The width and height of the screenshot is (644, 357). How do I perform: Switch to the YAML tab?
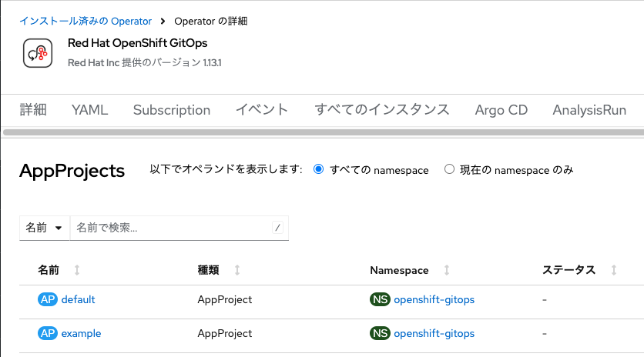click(x=89, y=110)
